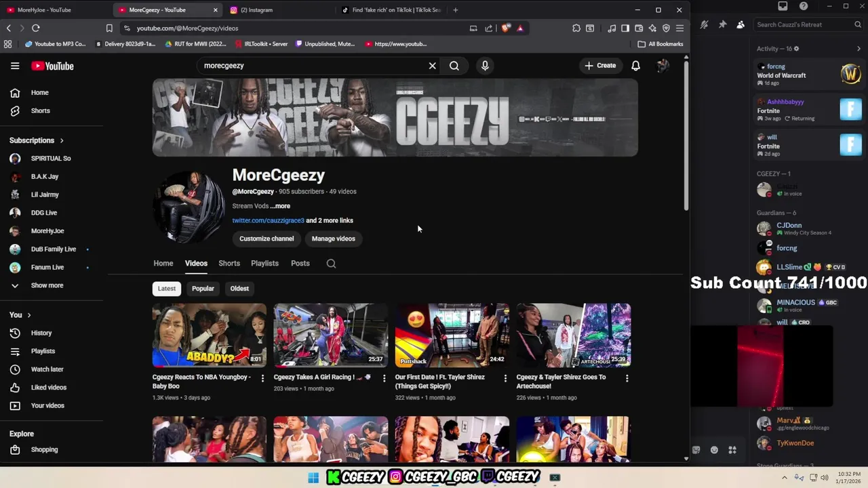
Task: Select the Popular sort chip
Action: pyautogui.click(x=203, y=289)
